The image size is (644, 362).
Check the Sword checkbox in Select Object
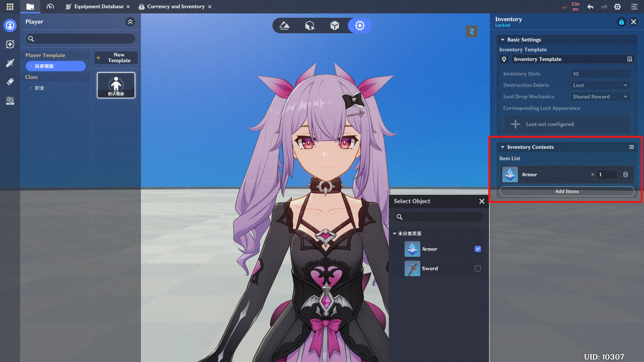[478, 268]
